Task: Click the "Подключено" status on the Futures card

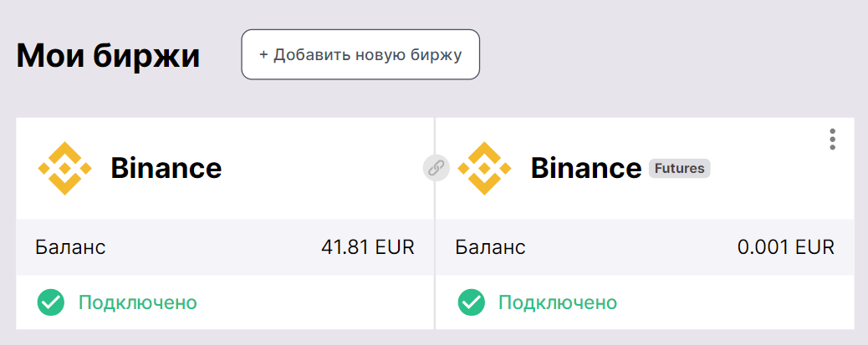Action: (x=558, y=302)
